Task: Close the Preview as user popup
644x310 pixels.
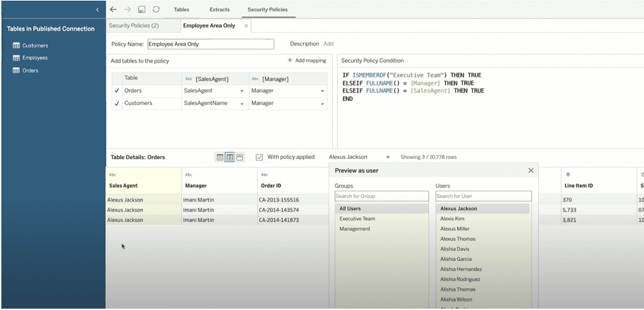Action: click(x=531, y=170)
